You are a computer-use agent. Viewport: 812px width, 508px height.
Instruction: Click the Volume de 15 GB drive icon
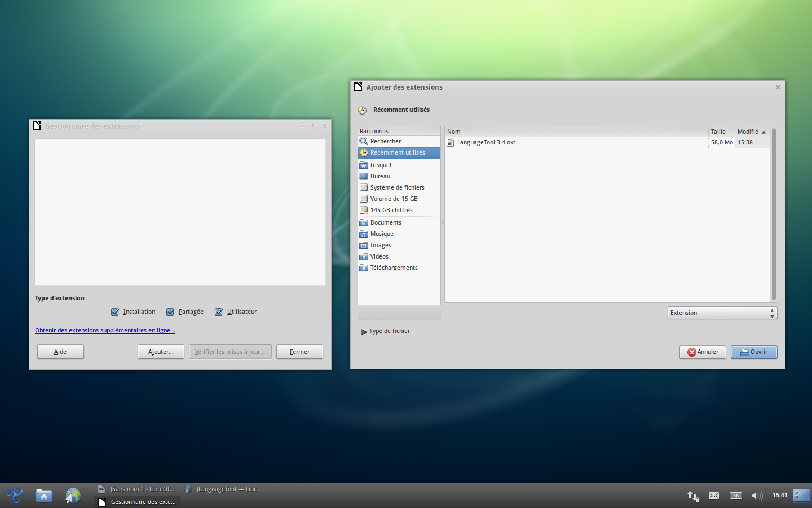pos(364,199)
